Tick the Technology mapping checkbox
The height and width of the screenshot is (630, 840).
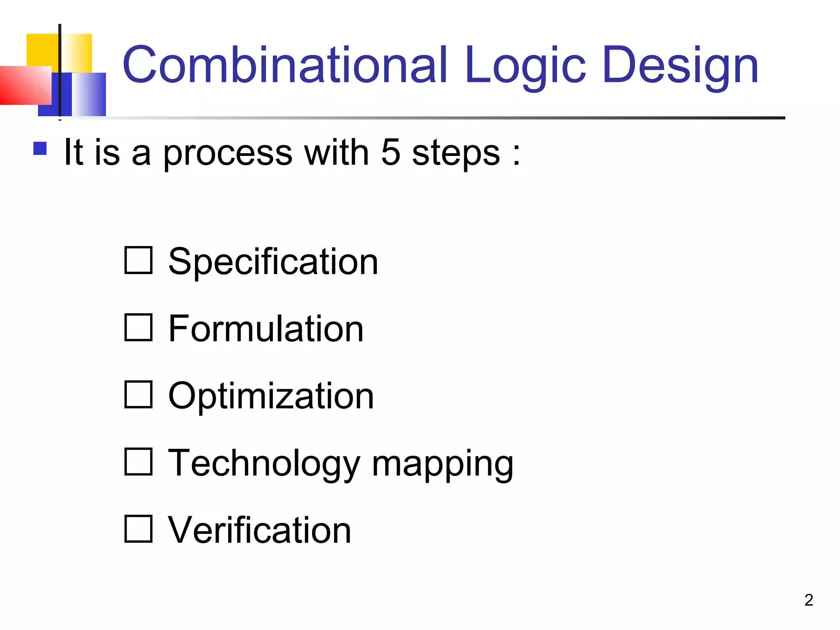(x=138, y=462)
